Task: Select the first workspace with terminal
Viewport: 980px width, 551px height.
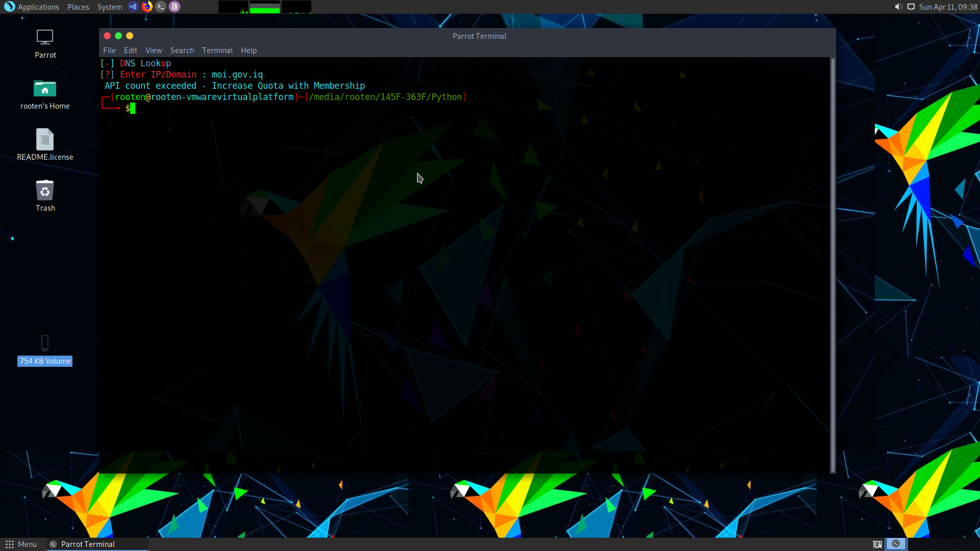Action: pos(895,544)
